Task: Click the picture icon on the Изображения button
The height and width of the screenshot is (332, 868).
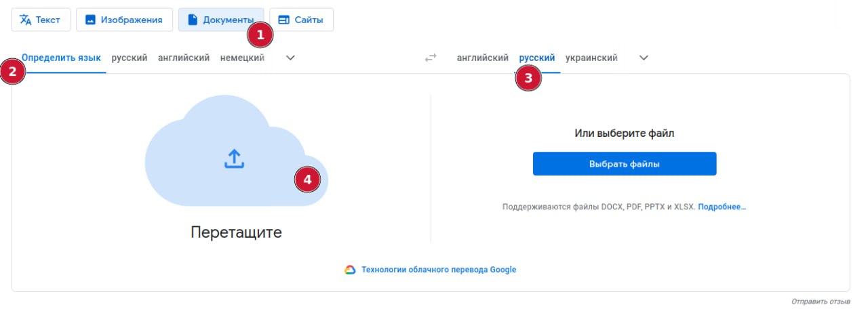Action: [90, 20]
